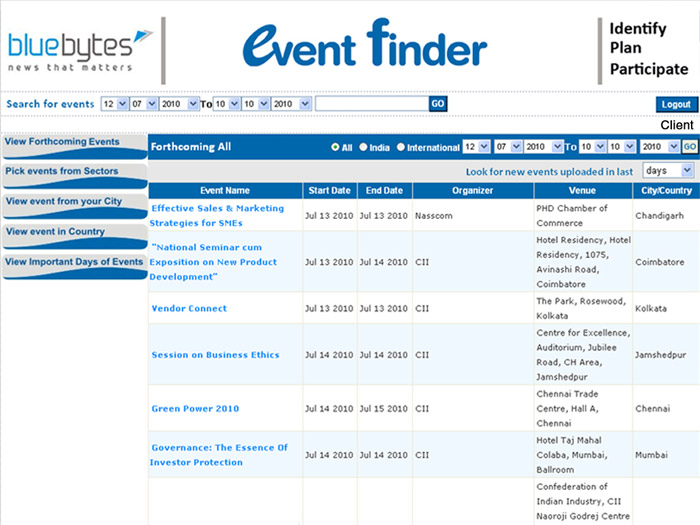Open View Important Days of Events
700x525 pixels.
click(x=75, y=267)
